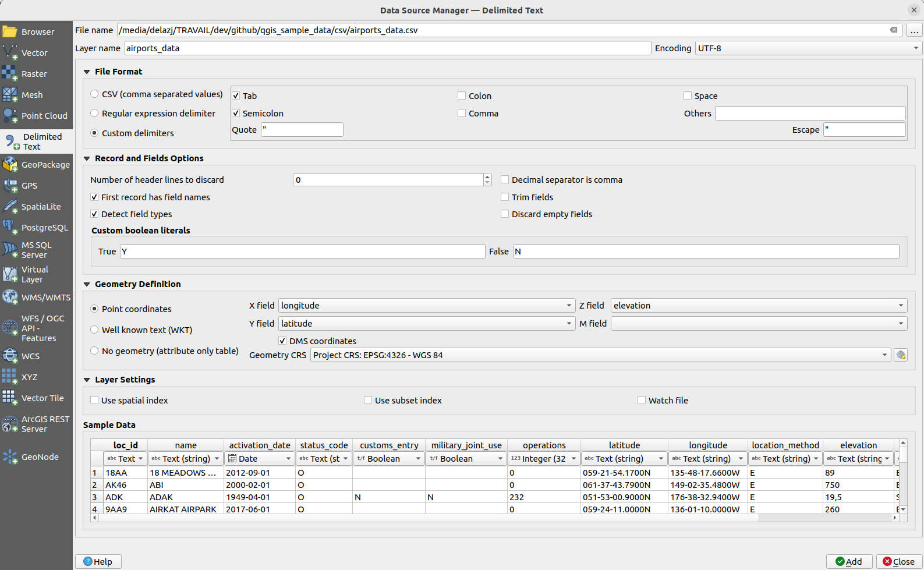
Task: Enable the Trim fields checkbox
Action: click(505, 197)
